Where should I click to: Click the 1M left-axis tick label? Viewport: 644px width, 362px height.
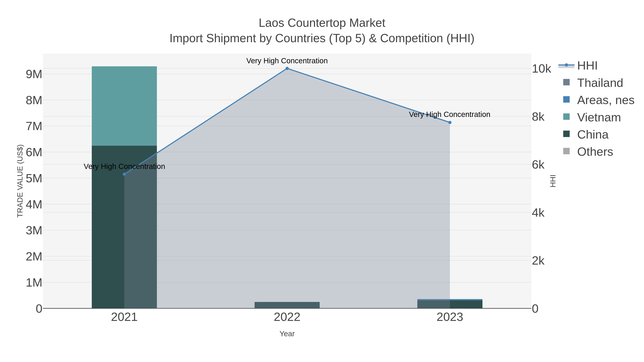[x=34, y=283]
